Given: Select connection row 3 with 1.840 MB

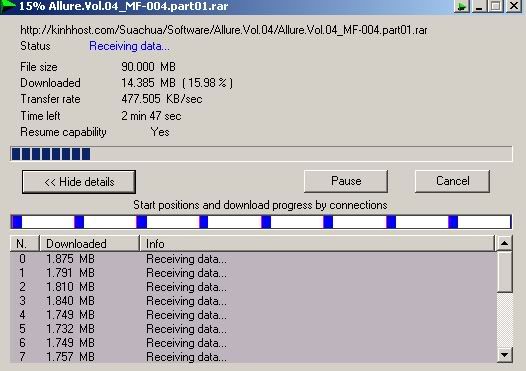Looking at the screenshot, I should pyautogui.click(x=253, y=301).
